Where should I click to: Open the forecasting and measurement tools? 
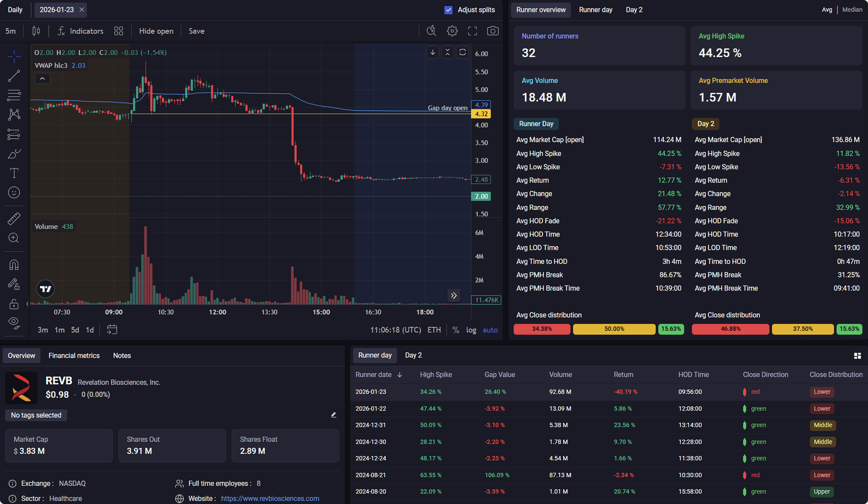(14, 134)
